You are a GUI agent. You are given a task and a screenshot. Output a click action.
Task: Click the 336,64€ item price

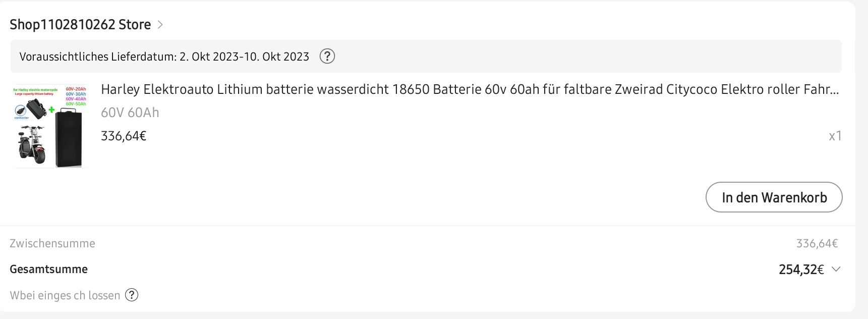pyautogui.click(x=124, y=136)
